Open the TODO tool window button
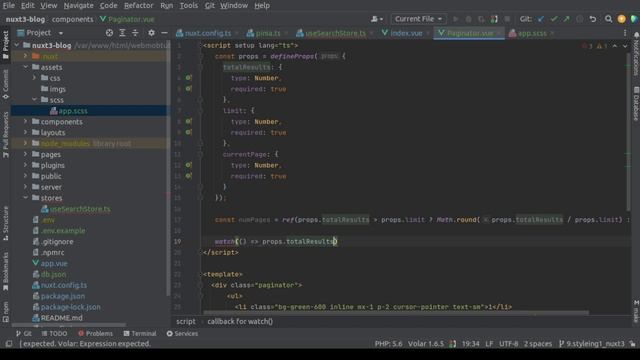Image resolution: width=640 pixels, height=360 pixels. 54,333
